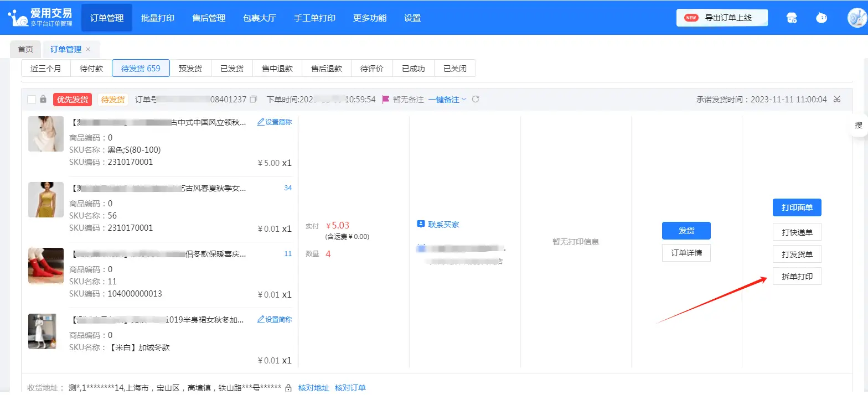868x395 pixels.
Task: Click the address lock icon
Action: [288, 388]
